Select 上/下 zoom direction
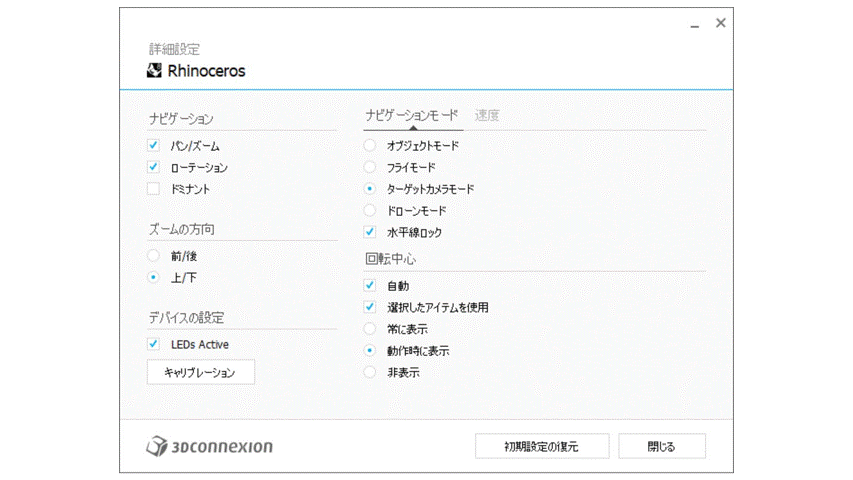Image resolution: width=853 pixels, height=480 pixels. pos(153,278)
